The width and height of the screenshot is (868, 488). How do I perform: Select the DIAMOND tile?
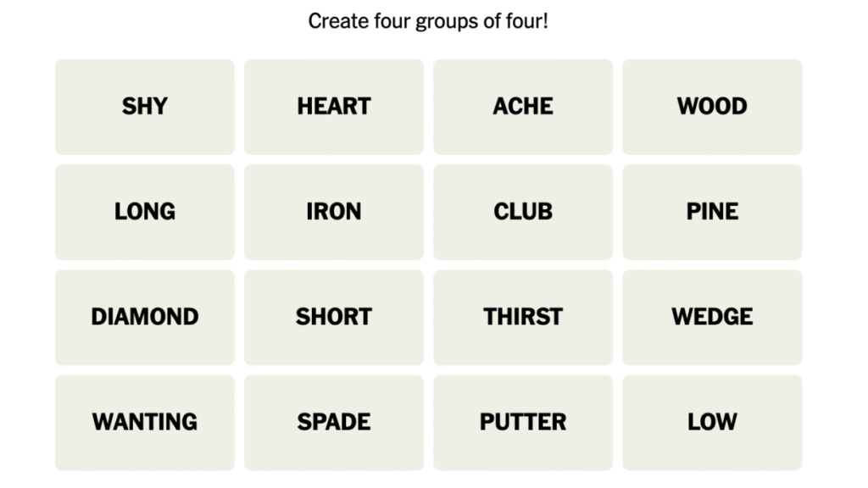pos(145,317)
